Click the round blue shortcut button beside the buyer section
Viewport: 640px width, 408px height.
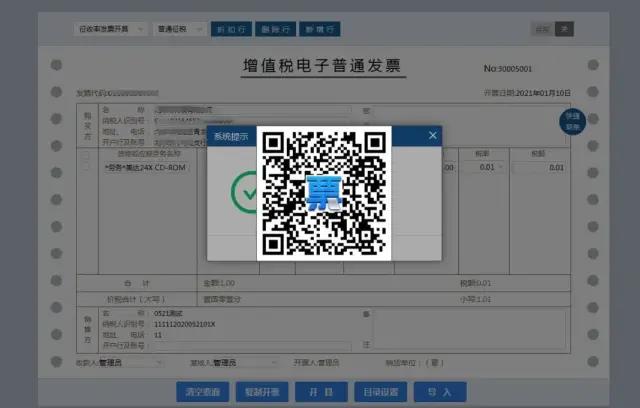pos(572,122)
